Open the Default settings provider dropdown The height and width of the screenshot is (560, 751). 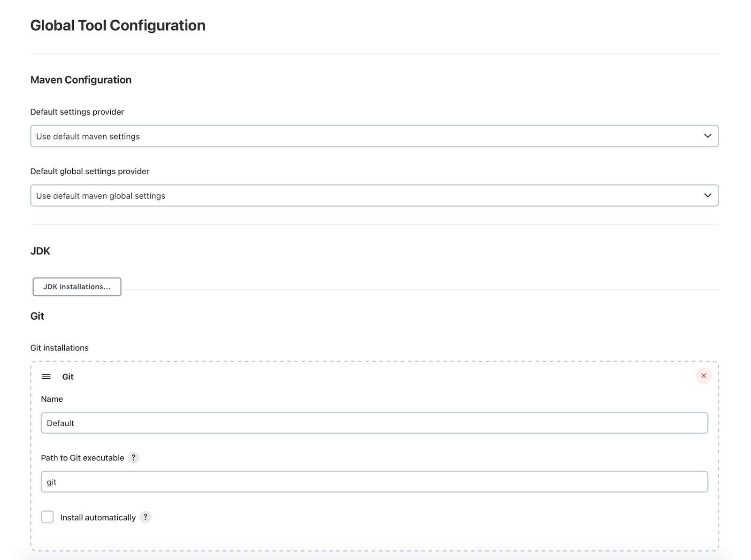tap(374, 136)
